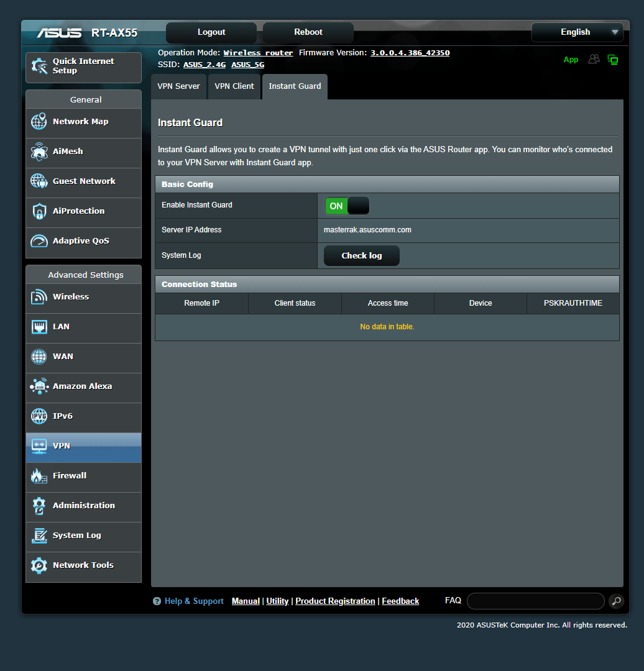Viewport: 644px width, 671px height.
Task: Open the Guest Network icon
Action: pos(39,181)
